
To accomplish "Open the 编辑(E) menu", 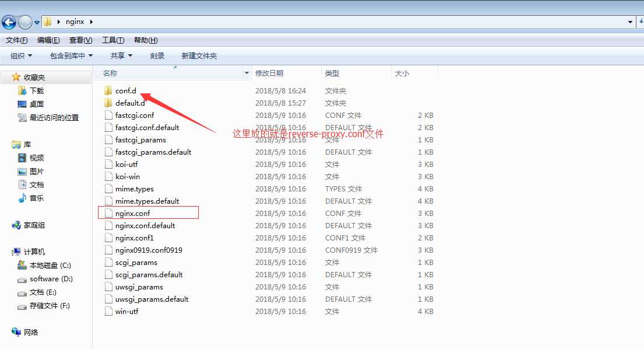I will coord(48,40).
